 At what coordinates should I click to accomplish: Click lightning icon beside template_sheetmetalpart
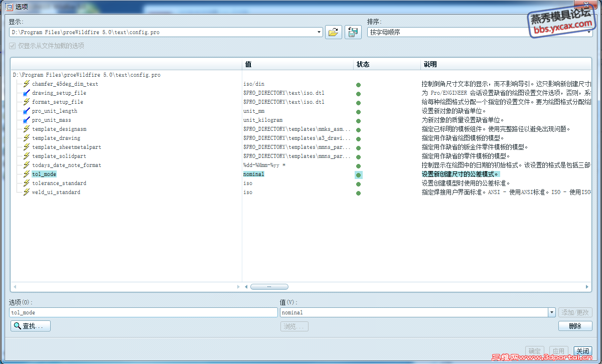point(27,147)
